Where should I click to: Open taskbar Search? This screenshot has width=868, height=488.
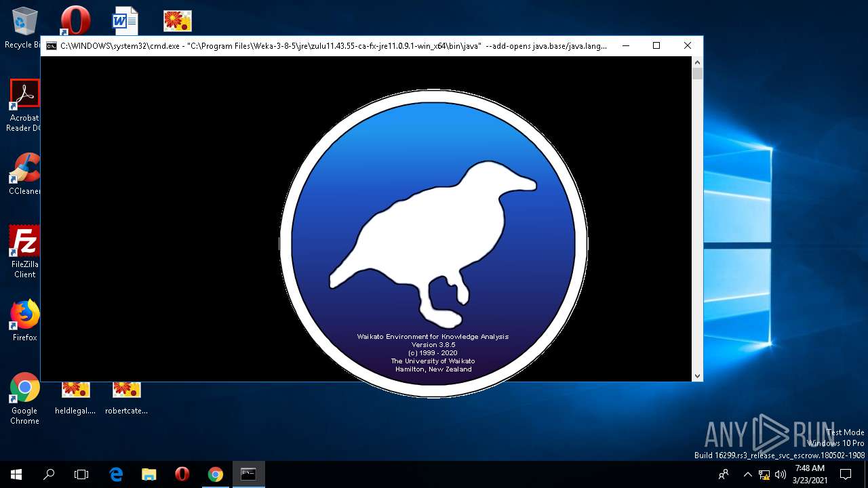pyautogui.click(x=49, y=474)
